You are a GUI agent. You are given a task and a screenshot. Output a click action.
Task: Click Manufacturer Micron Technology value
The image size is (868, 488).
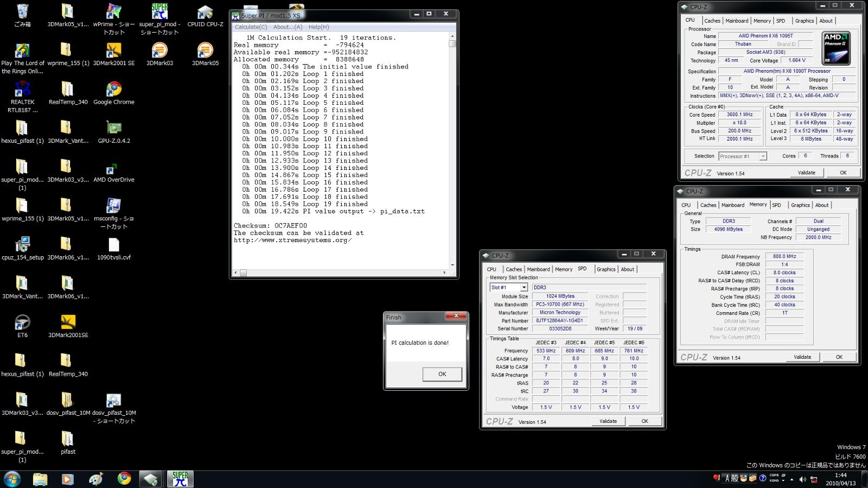tap(559, 313)
